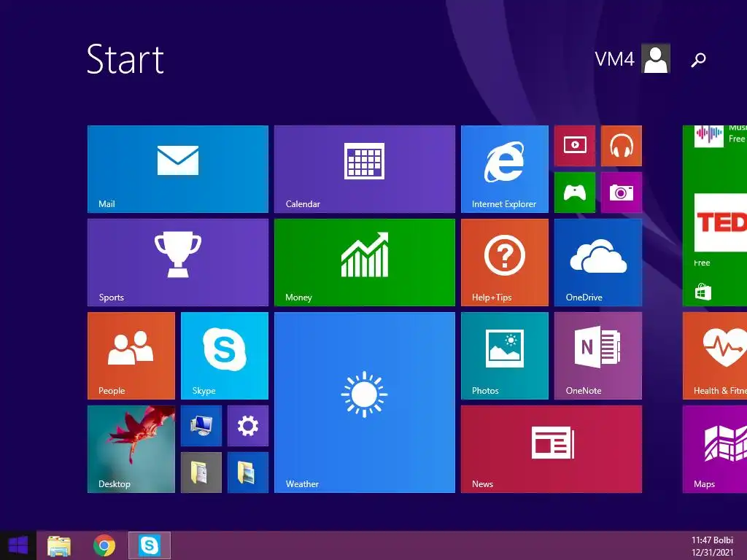The image size is (747, 560).
Task: Open the Camera tile
Action: click(622, 192)
